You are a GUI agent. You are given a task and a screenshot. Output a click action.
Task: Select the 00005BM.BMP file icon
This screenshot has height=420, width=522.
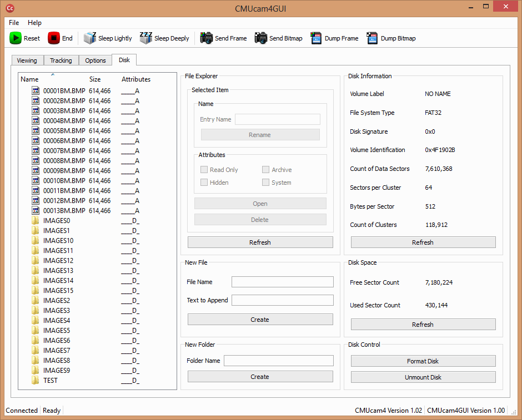(x=36, y=130)
